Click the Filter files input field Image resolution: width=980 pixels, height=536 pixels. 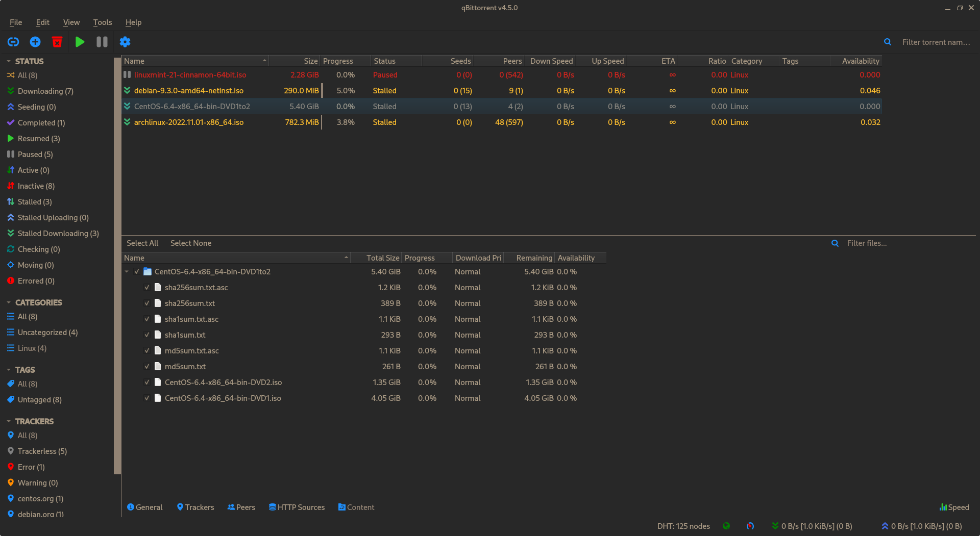pos(909,243)
